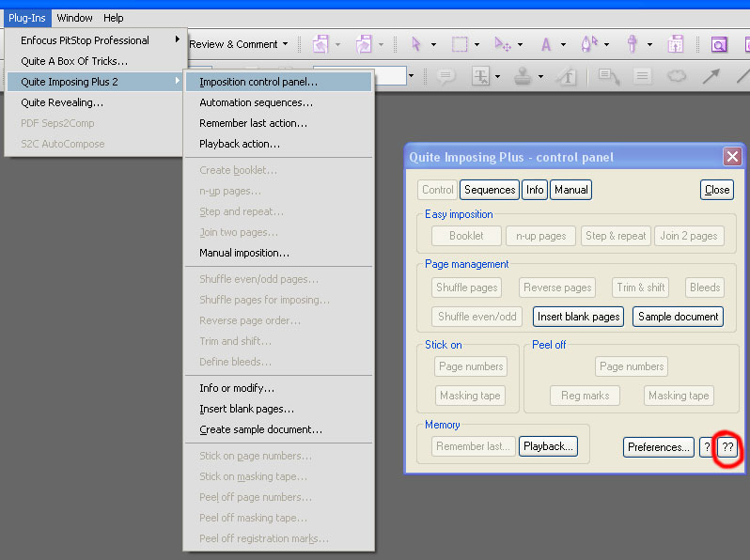Click the Playback... button under Memory
750x560 pixels.
[x=548, y=446]
